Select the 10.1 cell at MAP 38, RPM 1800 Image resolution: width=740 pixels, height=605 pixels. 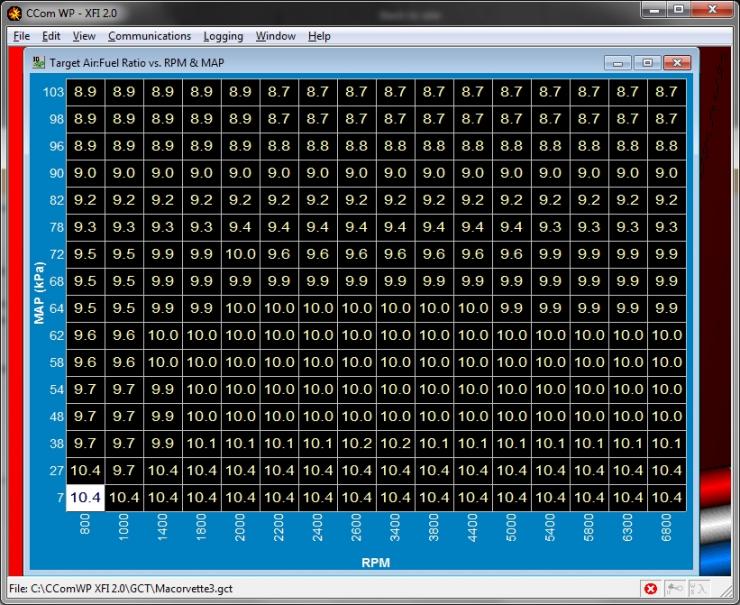[202, 444]
